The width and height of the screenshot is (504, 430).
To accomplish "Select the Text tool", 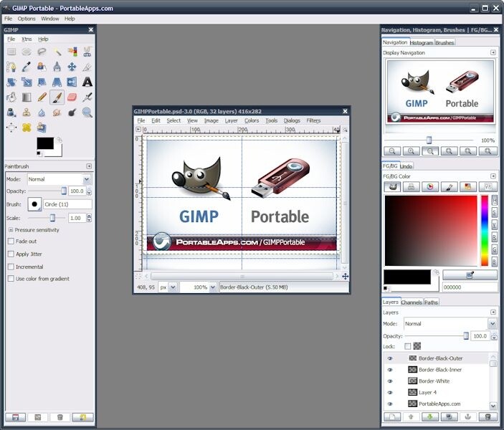I will [87, 82].
